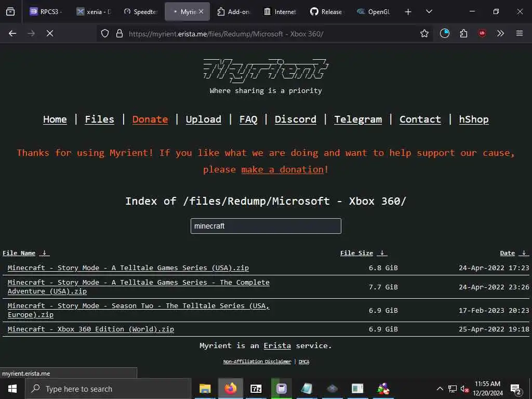Follow the 'make a donation' link

pos(282,169)
